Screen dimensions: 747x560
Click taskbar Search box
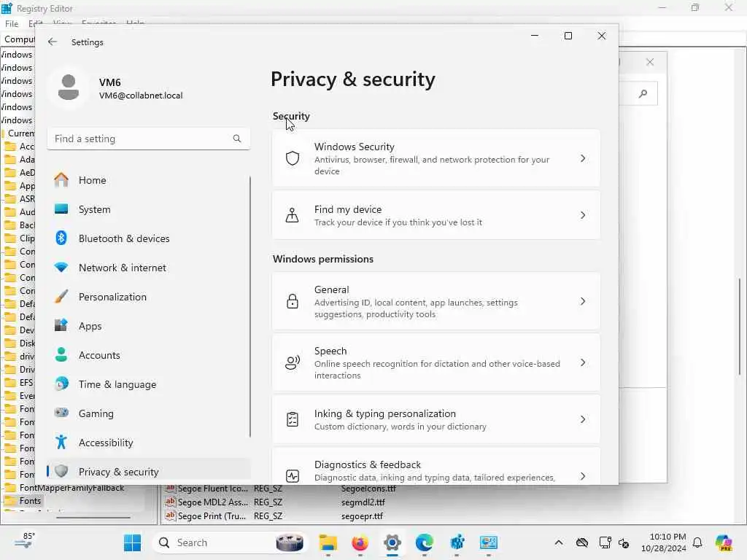point(229,542)
